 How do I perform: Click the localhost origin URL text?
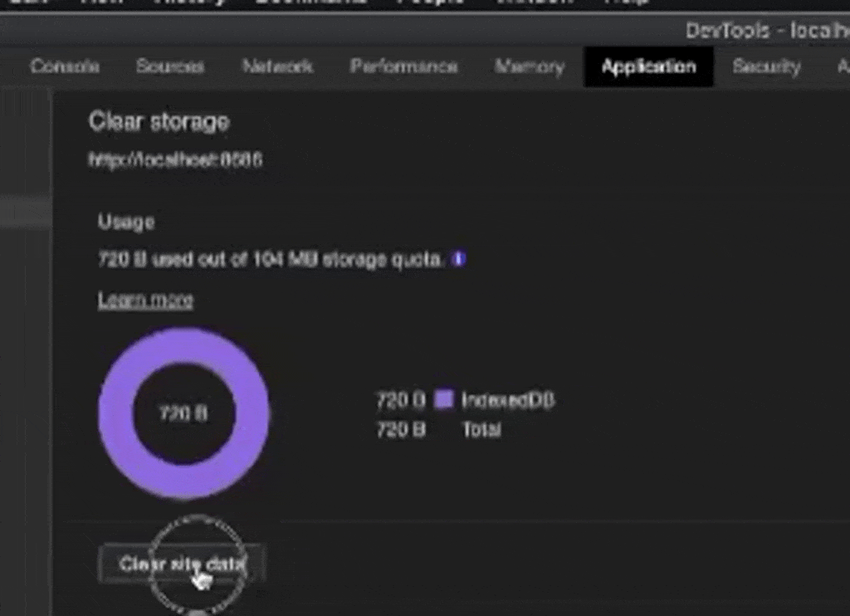[175, 159]
